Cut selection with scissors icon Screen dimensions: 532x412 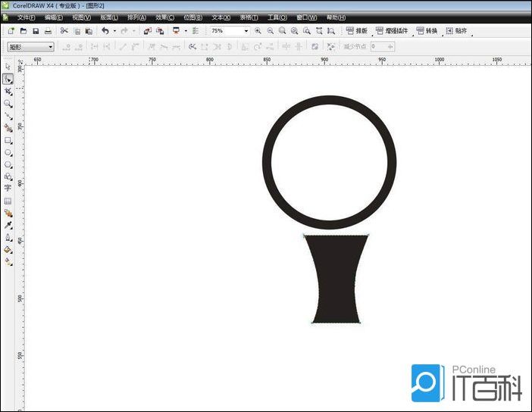64,31
